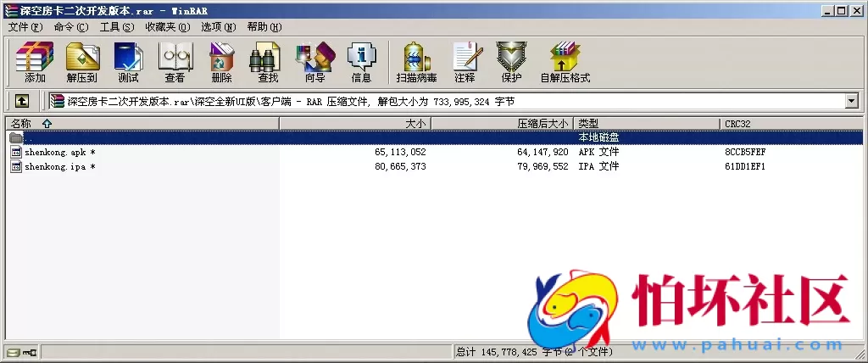Select the shenkong.ipa file name

[x=60, y=166]
